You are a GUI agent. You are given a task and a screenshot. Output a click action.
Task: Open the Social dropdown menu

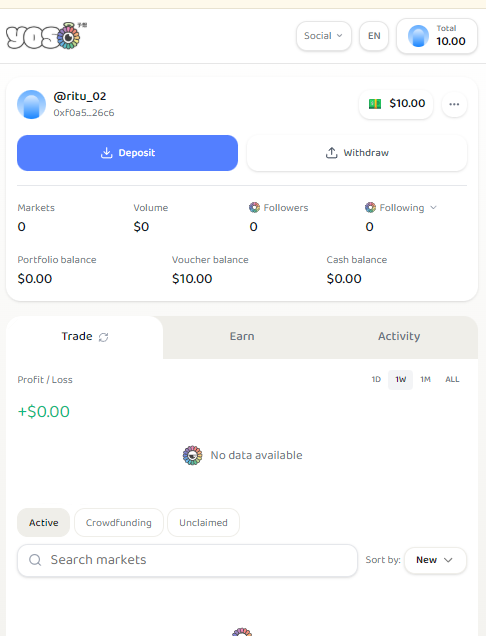[x=324, y=36]
